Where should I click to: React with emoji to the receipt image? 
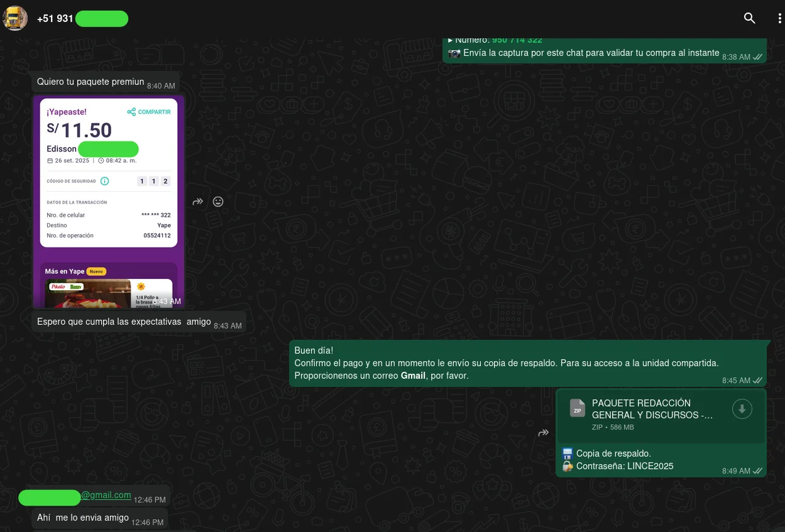click(x=218, y=202)
